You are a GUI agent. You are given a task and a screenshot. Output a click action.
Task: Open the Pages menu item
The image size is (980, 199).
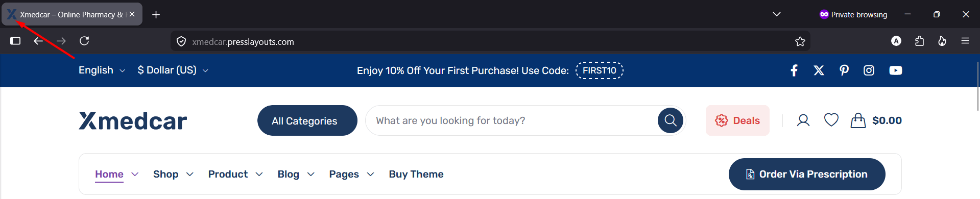tap(344, 175)
